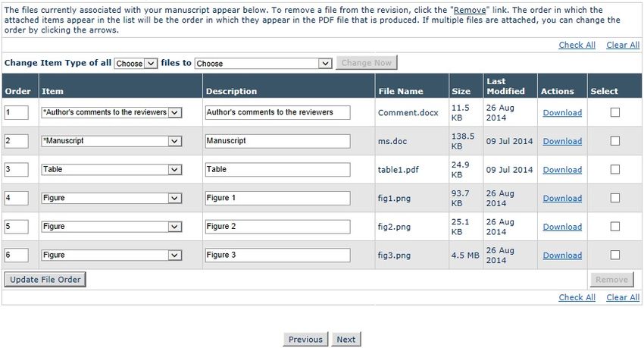This screenshot has width=644, height=348.
Task: Select the fig3.png row checkbox
Action: (615, 256)
